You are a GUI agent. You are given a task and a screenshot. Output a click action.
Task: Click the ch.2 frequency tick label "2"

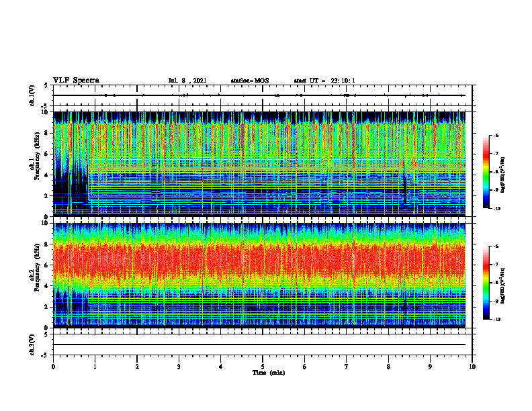click(47, 307)
